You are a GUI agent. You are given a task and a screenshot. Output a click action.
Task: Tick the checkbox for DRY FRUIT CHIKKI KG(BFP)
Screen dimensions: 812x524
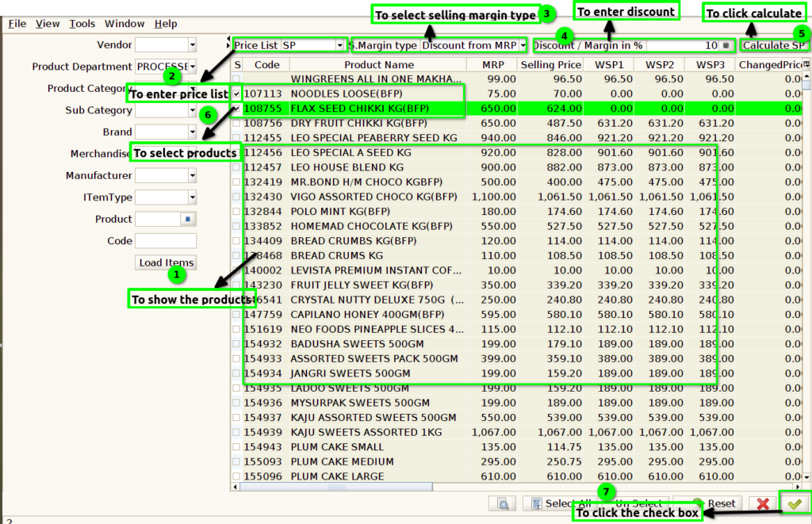tap(236, 123)
